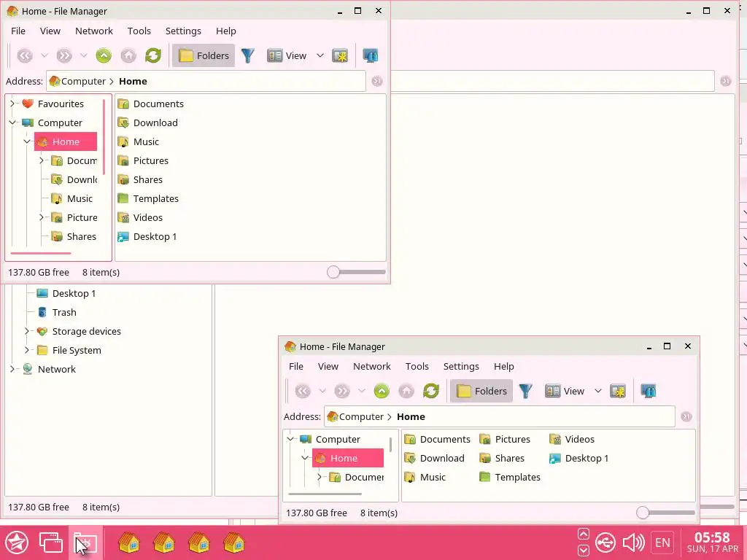Image resolution: width=747 pixels, height=560 pixels.
Task: Open forward history dropdown in top-left File Manager
Action: (83, 55)
